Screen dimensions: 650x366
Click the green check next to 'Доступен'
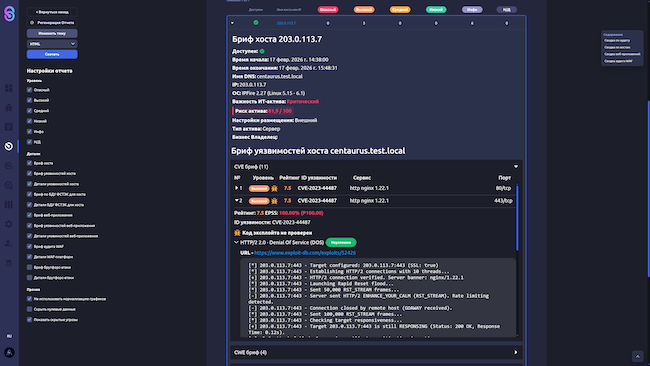pos(262,51)
